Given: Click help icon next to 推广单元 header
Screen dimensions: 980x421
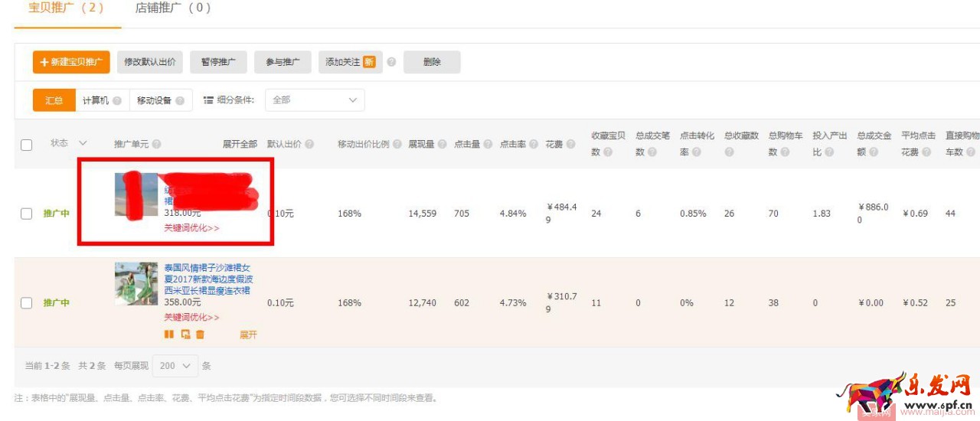Looking at the screenshot, I should point(156,144).
